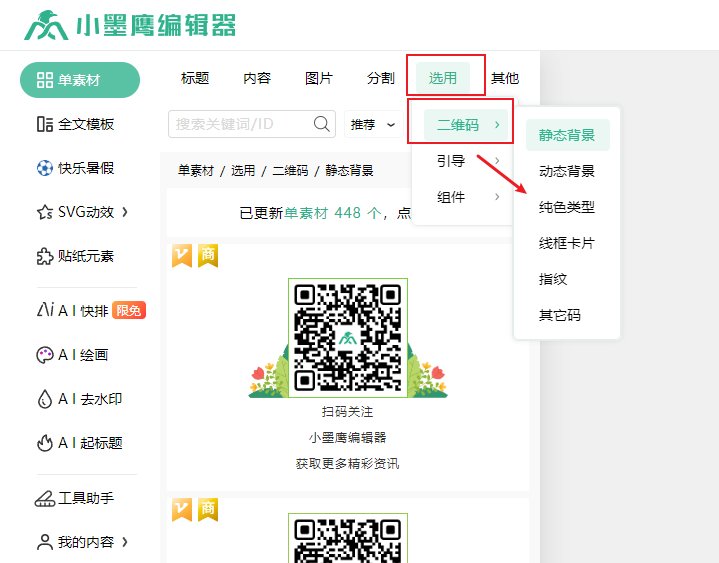The width and height of the screenshot is (719, 563).
Task: Click the grid icon in 单素材 button
Action: click(44, 80)
